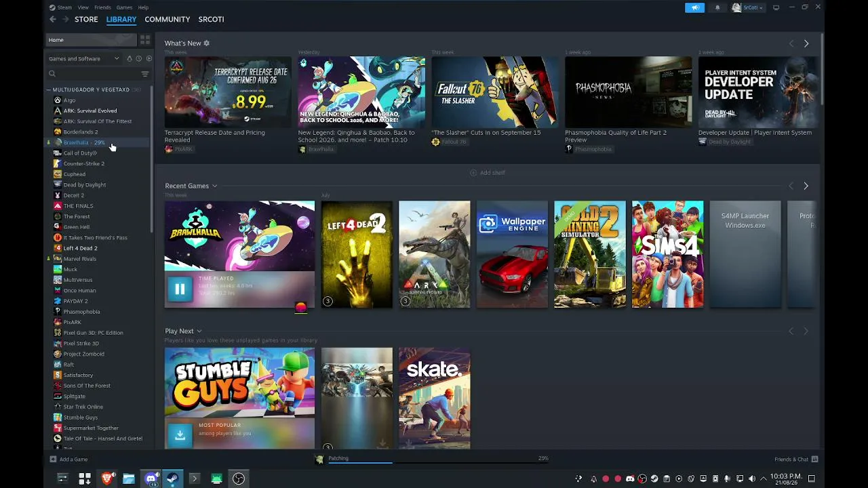Open OBS Studio from the taskbar
The image size is (868, 488).
[239, 479]
